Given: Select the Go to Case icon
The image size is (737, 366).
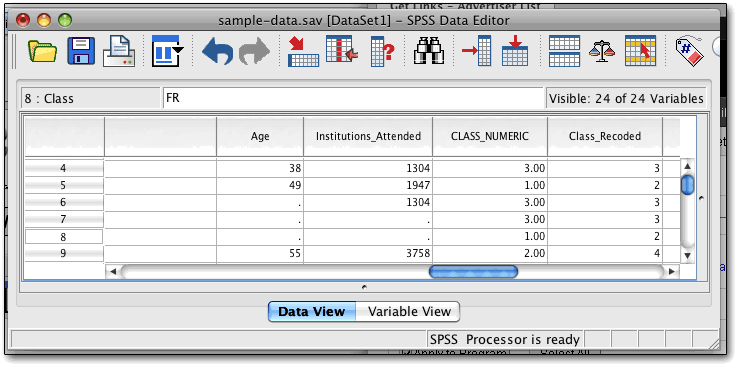Looking at the screenshot, I should tap(303, 51).
